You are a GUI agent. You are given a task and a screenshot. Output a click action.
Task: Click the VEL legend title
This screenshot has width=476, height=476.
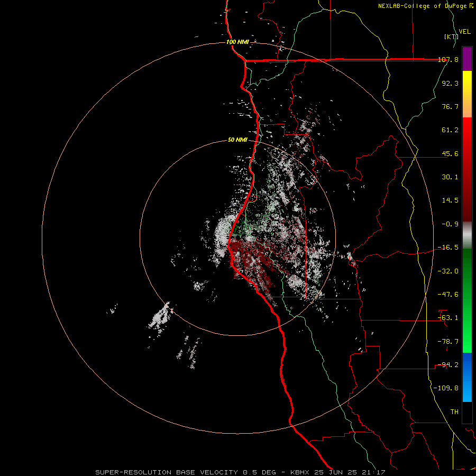[x=465, y=32]
